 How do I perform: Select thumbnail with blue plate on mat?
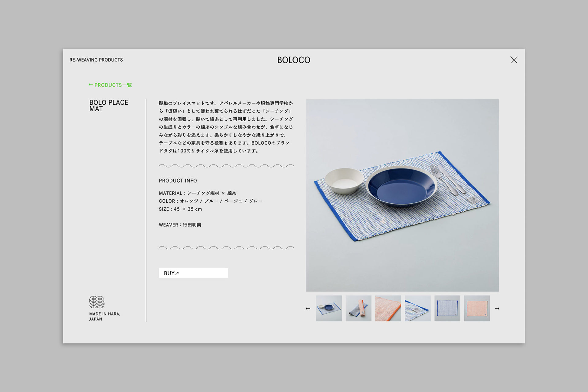click(x=329, y=308)
